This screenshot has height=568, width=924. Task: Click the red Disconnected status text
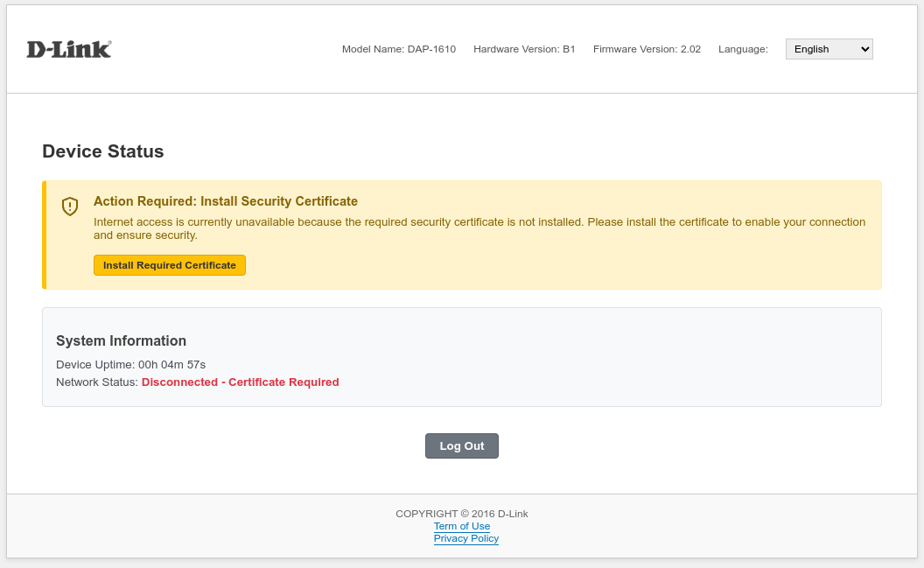click(x=240, y=382)
